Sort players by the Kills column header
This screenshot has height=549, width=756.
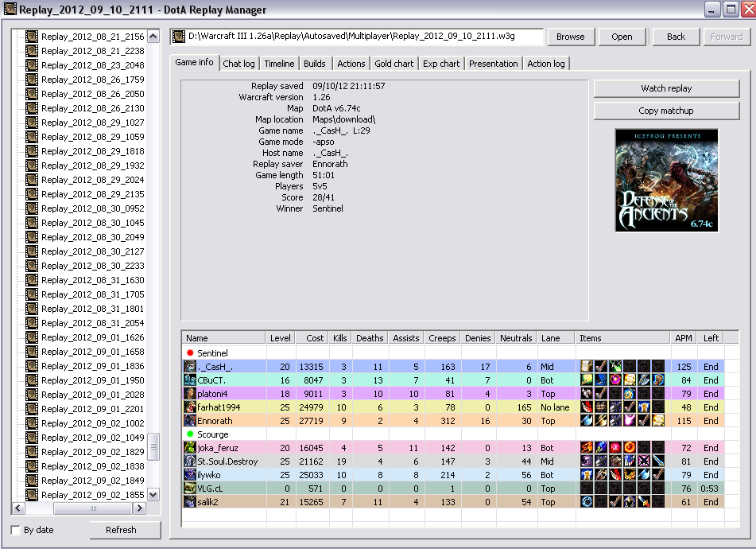[340, 338]
